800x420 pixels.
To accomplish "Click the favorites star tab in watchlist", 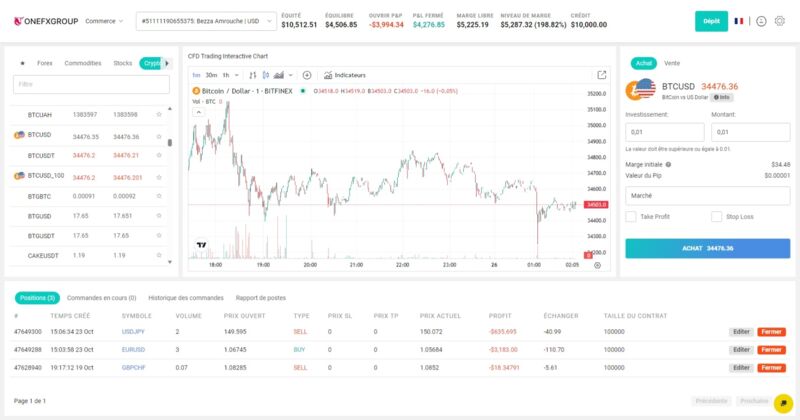I will click(x=22, y=63).
